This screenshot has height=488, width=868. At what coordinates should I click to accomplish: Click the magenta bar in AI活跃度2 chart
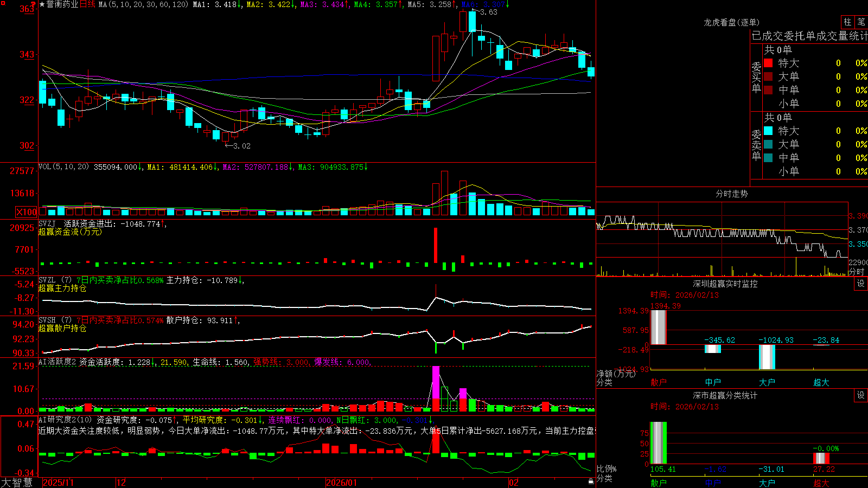pyautogui.click(x=436, y=382)
